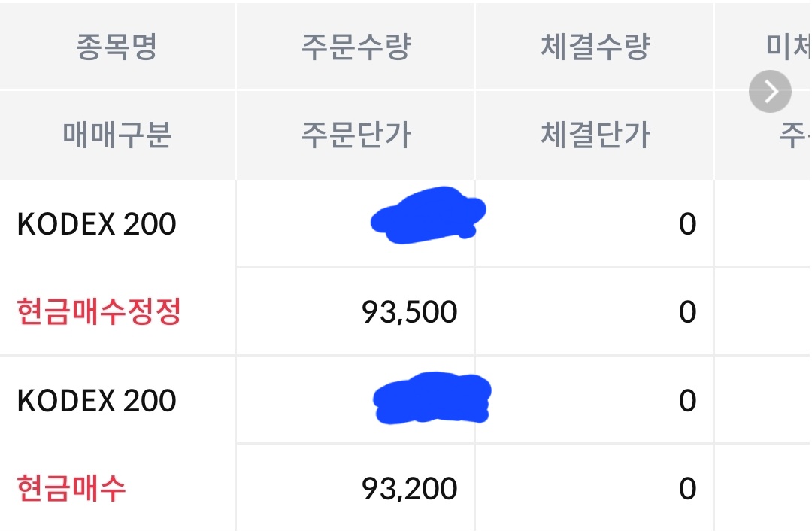This screenshot has width=812, height=531.
Task: Click the 매매구분 header cell
Action: click(x=117, y=135)
